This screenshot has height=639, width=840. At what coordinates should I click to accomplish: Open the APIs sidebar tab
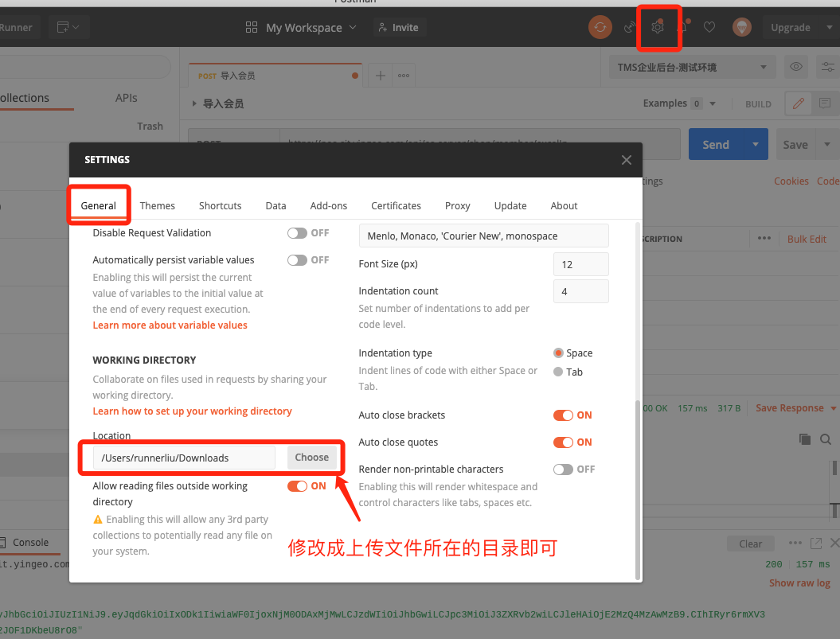126,98
